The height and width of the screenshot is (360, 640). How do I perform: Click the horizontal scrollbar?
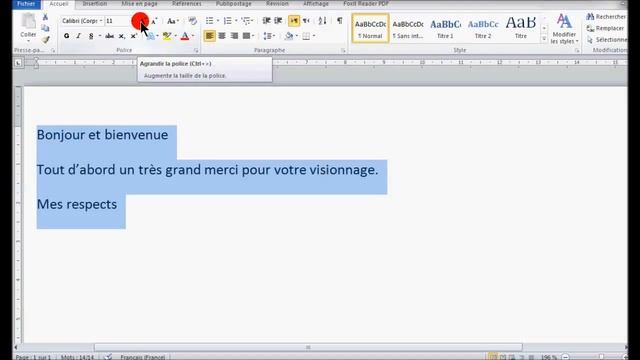(x=308, y=347)
